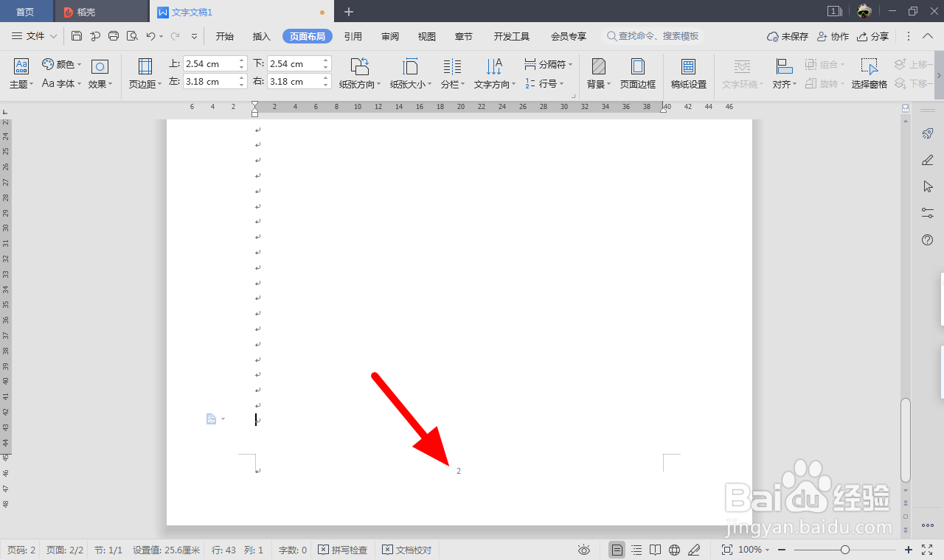The image size is (944, 560).
Task: Open 纸张方向 paper orientation
Action: (x=360, y=74)
